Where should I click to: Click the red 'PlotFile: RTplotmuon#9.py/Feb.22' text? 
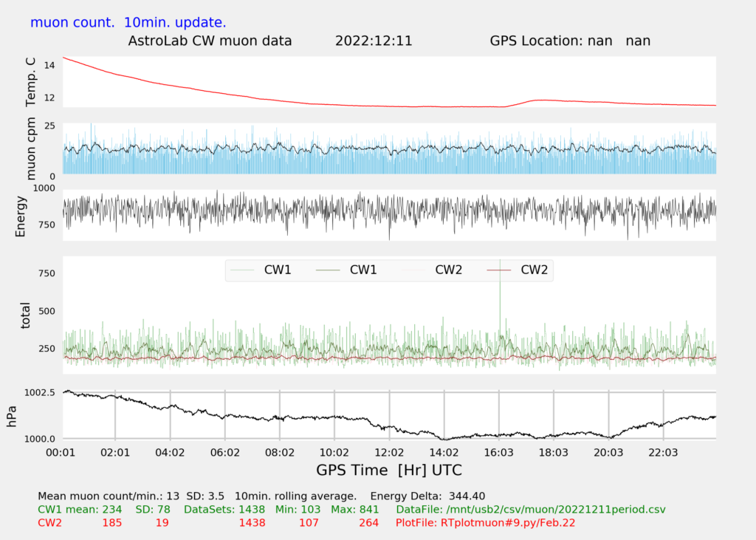click(x=485, y=523)
